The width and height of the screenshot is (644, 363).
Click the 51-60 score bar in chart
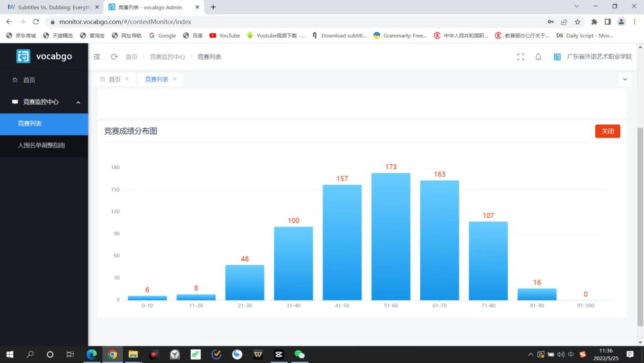pos(391,236)
